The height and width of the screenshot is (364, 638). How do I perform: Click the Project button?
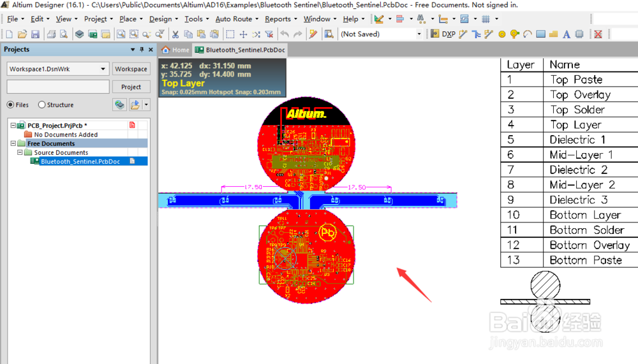(131, 87)
